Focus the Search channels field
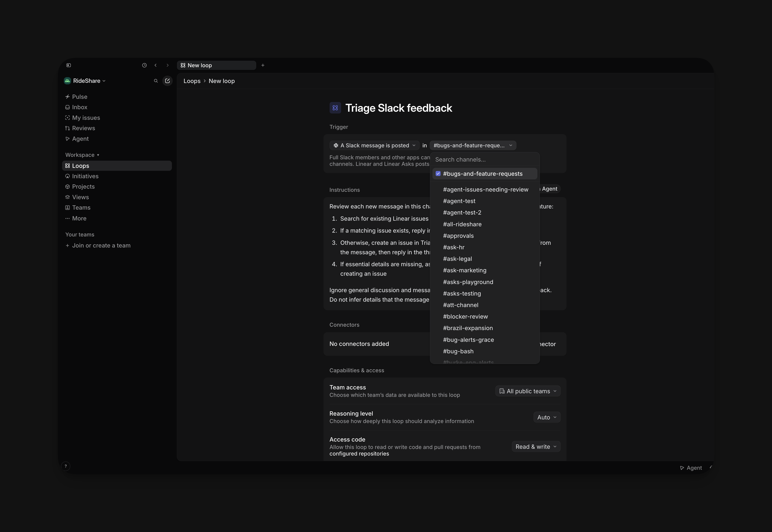This screenshot has height=532, width=772. (x=485, y=160)
